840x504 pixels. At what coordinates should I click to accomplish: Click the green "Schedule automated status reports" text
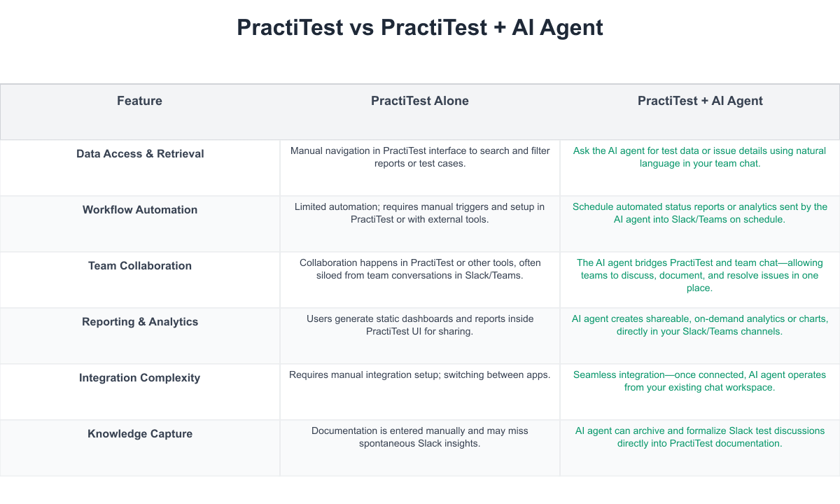(700, 213)
